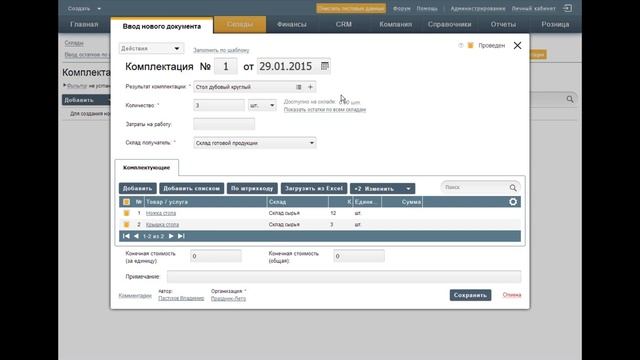Click the Количество input field
This screenshot has width=640, height=360.
tap(219, 105)
